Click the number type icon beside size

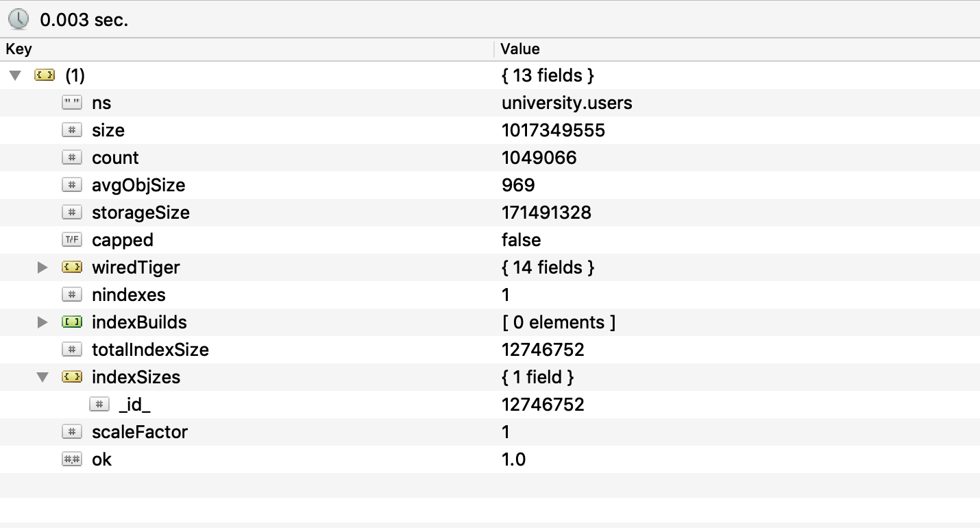[71, 130]
